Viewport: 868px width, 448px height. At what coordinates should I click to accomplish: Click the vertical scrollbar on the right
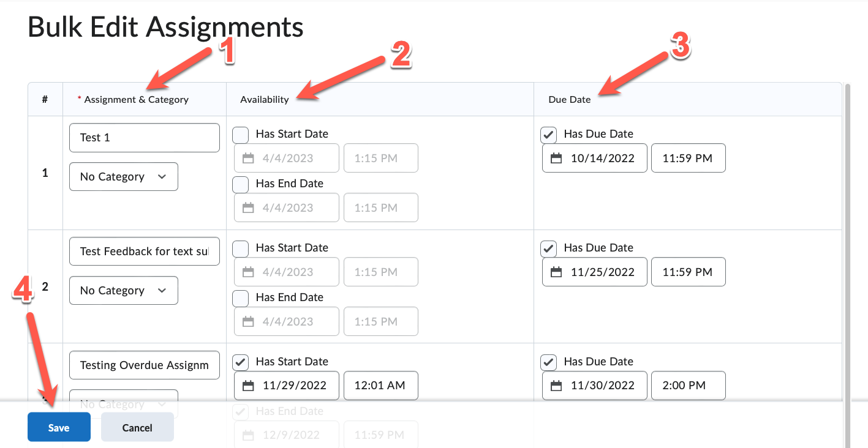pos(848,245)
